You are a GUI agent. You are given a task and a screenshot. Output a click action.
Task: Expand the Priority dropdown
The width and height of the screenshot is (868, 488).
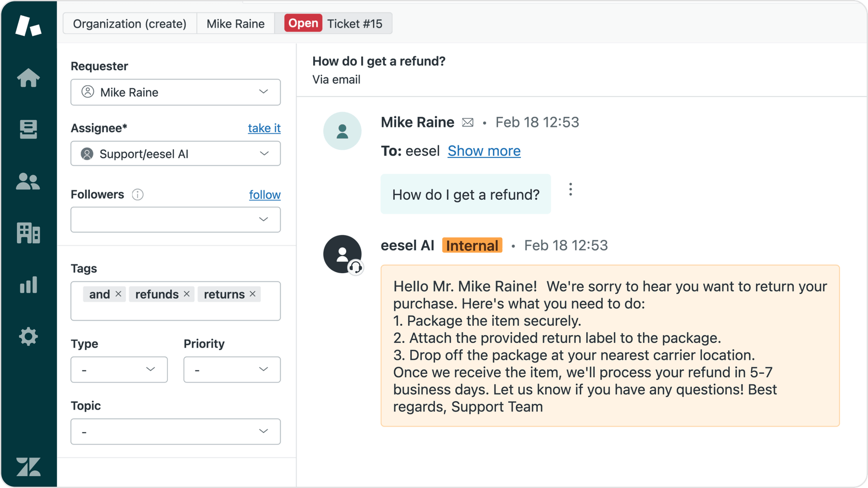(x=232, y=369)
